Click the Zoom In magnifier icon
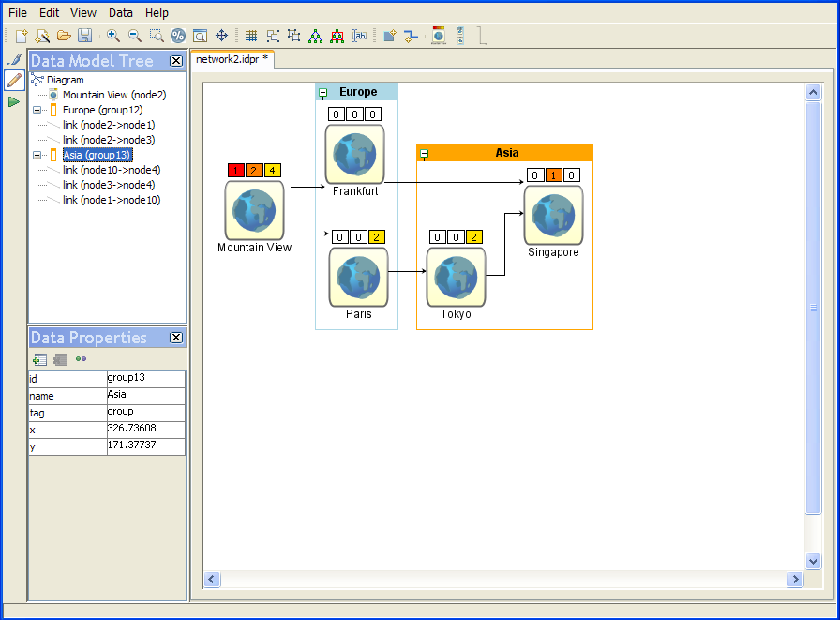The image size is (840, 620). tap(113, 36)
